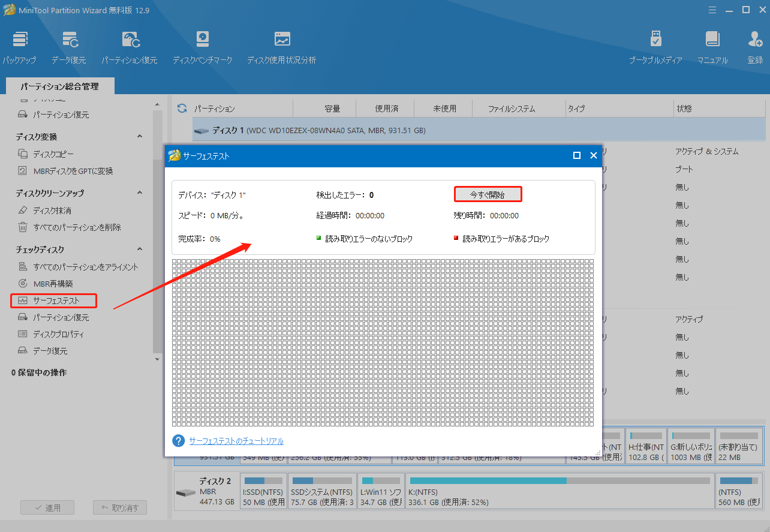Select ディスクプロパティ in sidebar
Screen dimensions: 770x532
coord(51,334)
